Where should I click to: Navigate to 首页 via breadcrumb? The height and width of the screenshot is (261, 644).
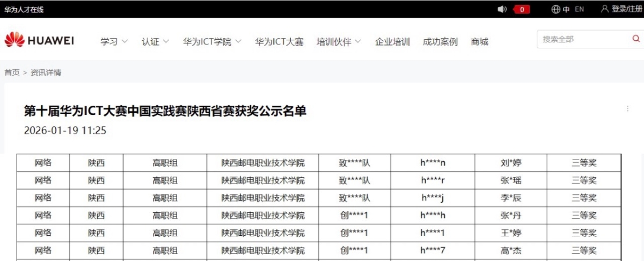12,73
